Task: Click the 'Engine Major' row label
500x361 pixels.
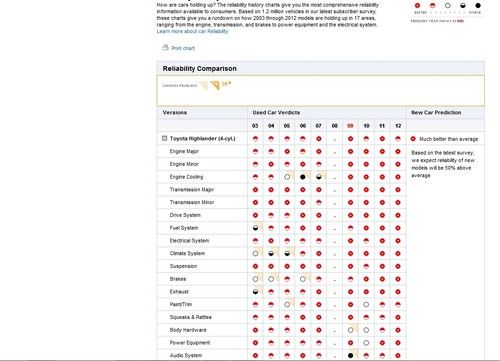Action: [x=184, y=151]
